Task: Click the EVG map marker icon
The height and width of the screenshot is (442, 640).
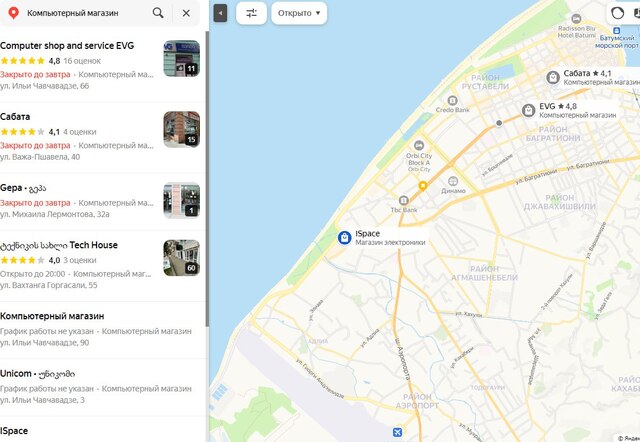Action: coord(529,110)
